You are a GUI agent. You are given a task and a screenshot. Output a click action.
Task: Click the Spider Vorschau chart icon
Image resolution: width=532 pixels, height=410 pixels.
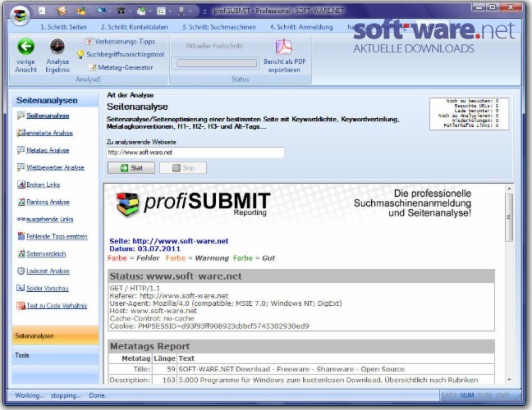(21, 288)
